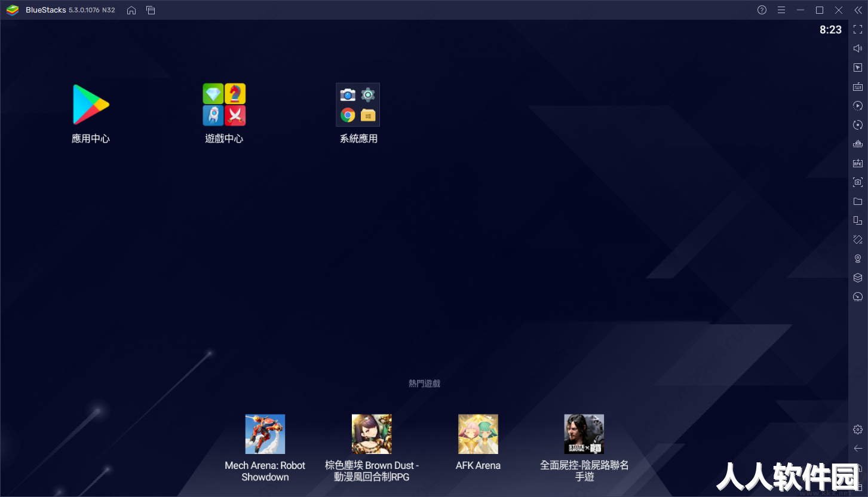Go to the BlueStacks home screen icon
Screen dimensions: 868x497
pos(131,10)
